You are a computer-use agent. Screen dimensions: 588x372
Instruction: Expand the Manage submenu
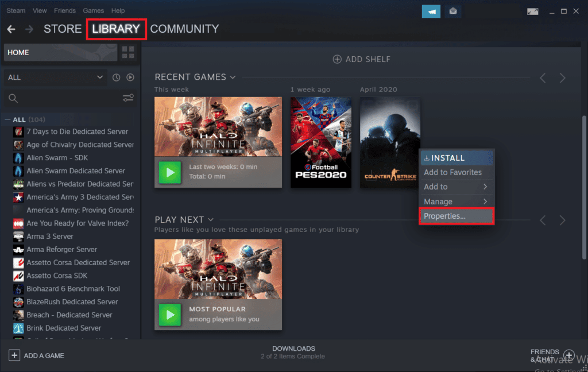[456, 201]
